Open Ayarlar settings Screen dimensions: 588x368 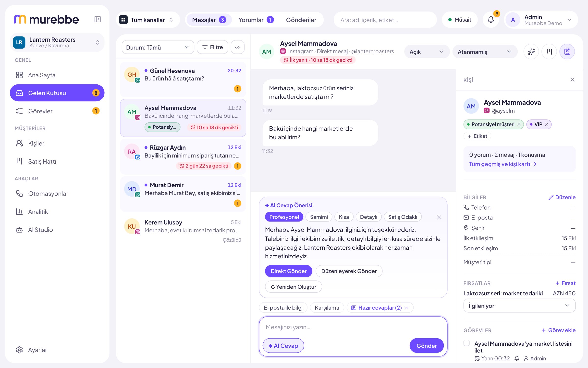click(x=57, y=350)
